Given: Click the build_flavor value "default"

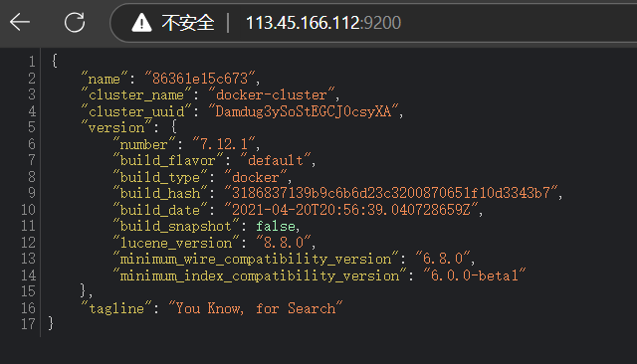Looking at the screenshot, I should [276, 160].
